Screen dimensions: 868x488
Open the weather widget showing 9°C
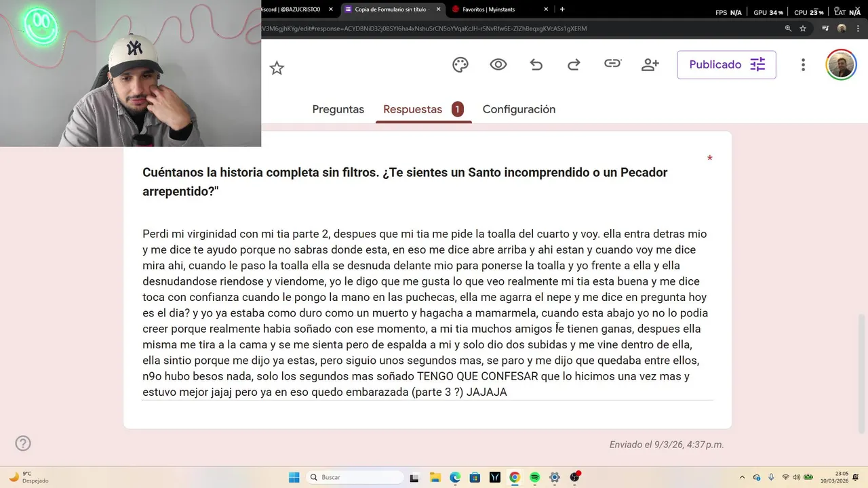[x=28, y=477]
